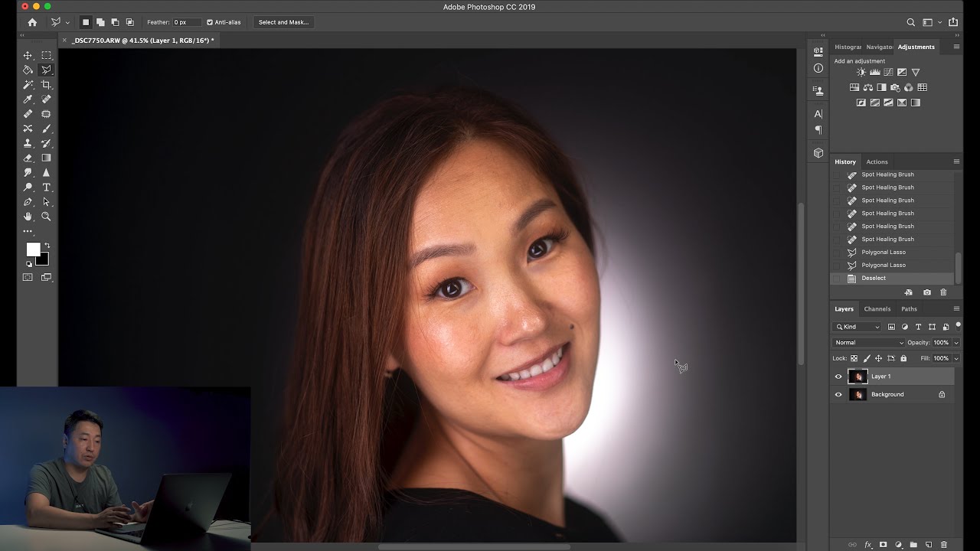
Task: Select the Zoom tool
Action: coord(46,217)
